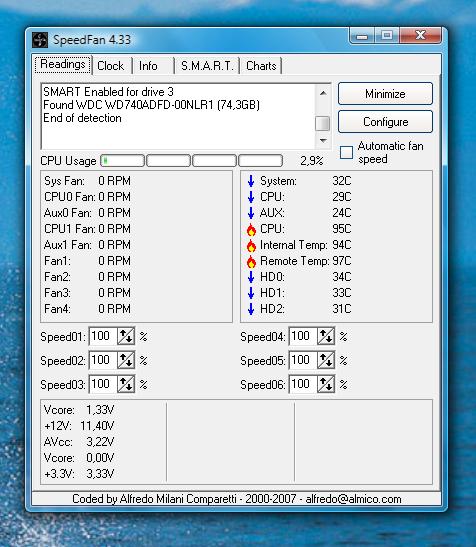Viewport: 476px width, 547px height.
Task: Click the '+12V: 11,40V' voltage reading
Action: 79,426
